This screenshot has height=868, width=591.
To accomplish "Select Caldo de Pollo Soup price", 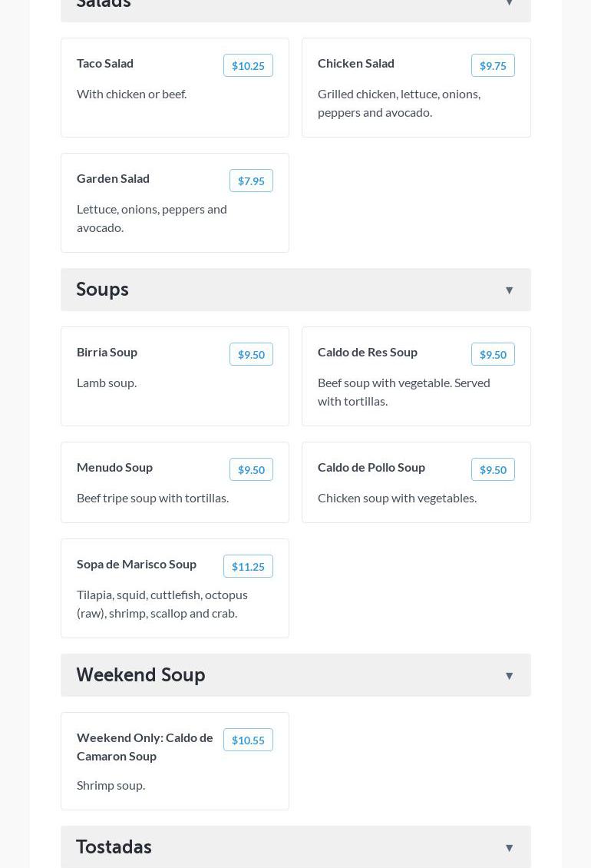I will pos(493,469).
